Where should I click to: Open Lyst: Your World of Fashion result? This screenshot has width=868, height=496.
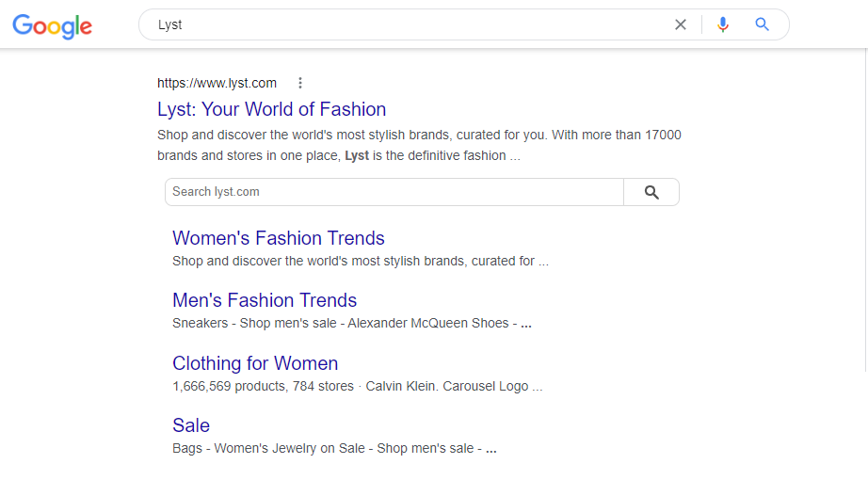[271, 109]
